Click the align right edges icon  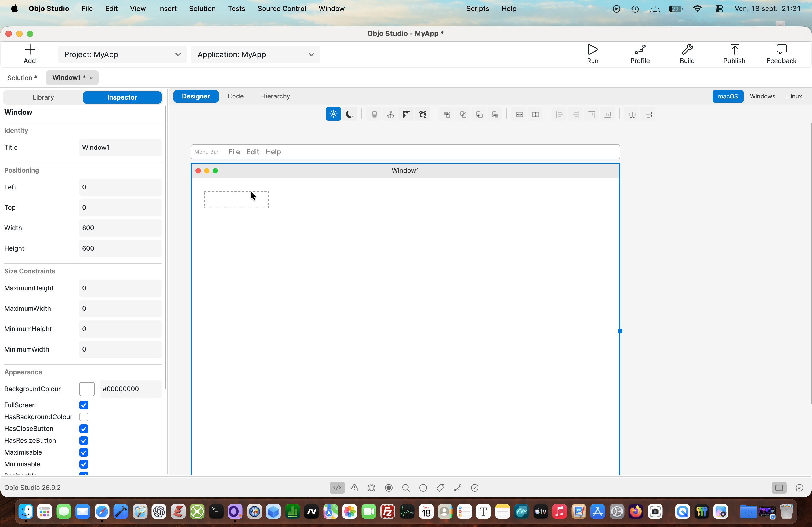(x=576, y=115)
